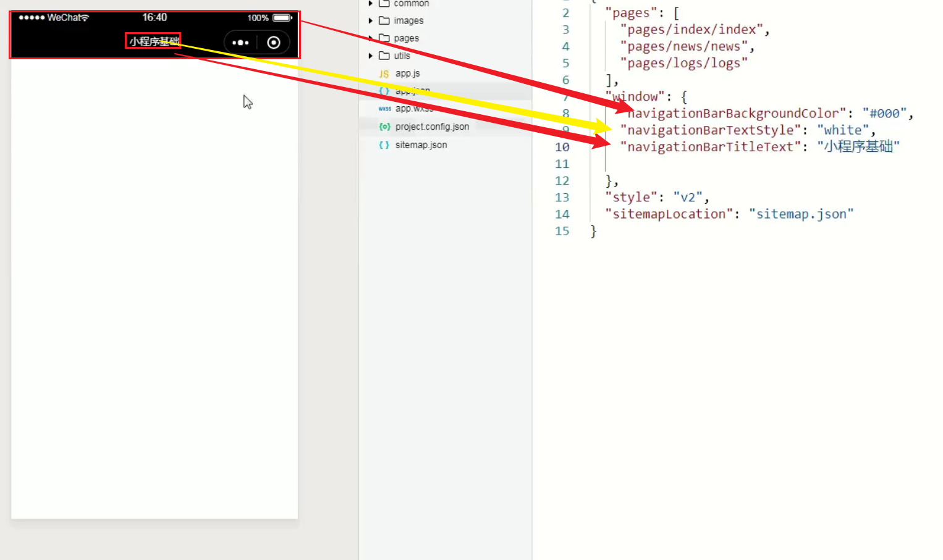The image size is (943, 560).
Task: Click the JS icon beside app.js
Action: point(384,73)
